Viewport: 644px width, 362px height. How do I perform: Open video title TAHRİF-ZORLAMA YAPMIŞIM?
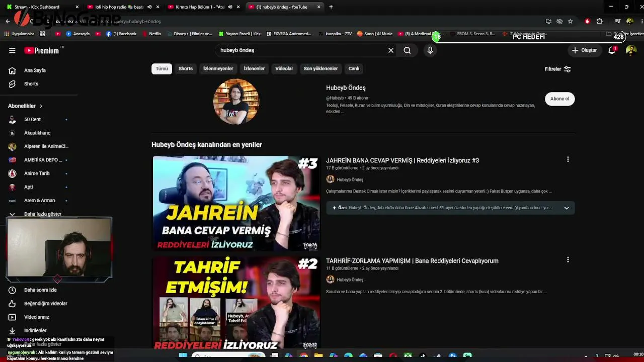point(412,261)
